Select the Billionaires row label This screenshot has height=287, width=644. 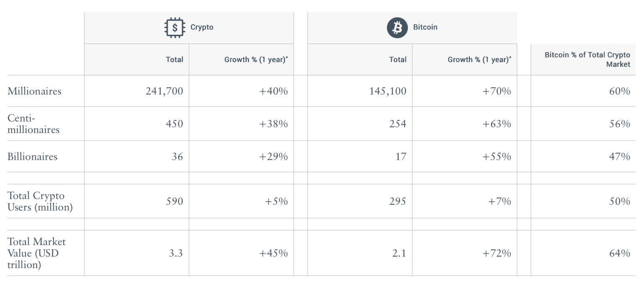point(32,157)
